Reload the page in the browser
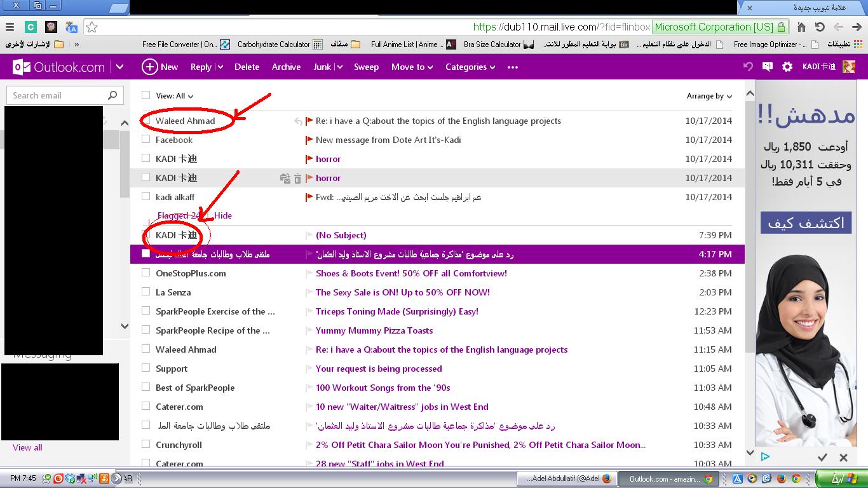This screenshot has width=868, height=488. coord(820,27)
